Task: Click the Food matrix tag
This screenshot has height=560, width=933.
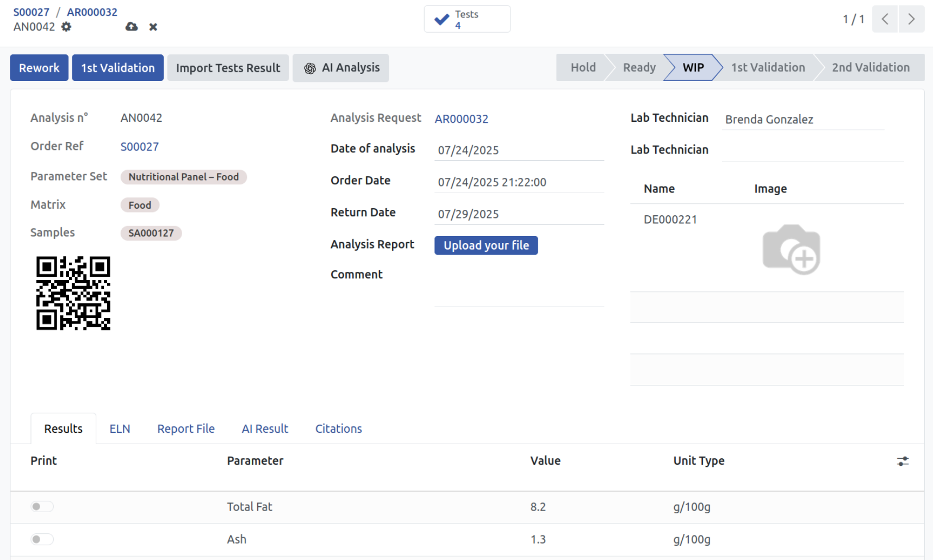Action: pos(140,205)
